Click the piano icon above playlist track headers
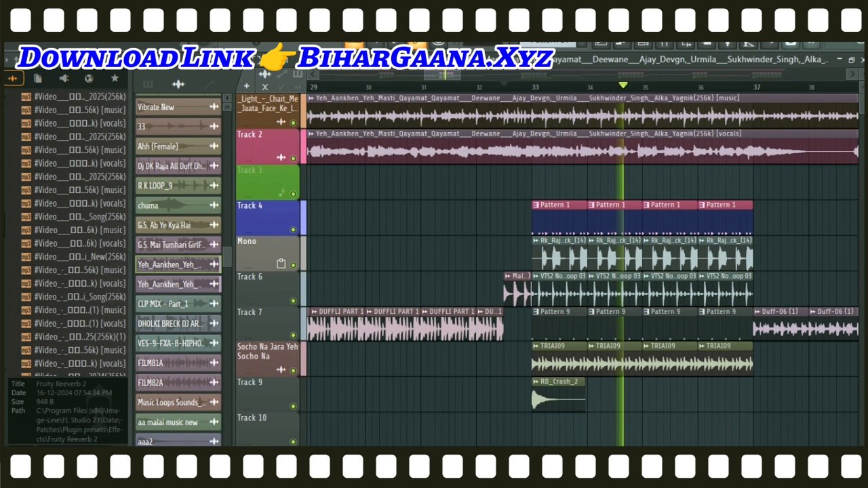This screenshot has height=488, width=868. (298, 74)
